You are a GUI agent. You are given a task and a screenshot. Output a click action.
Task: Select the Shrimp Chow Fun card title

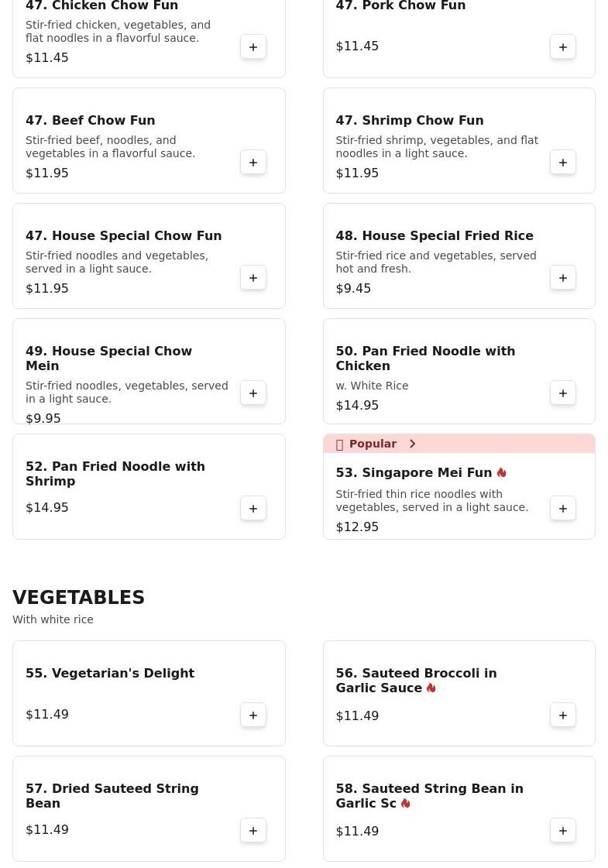pyautogui.click(x=409, y=121)
